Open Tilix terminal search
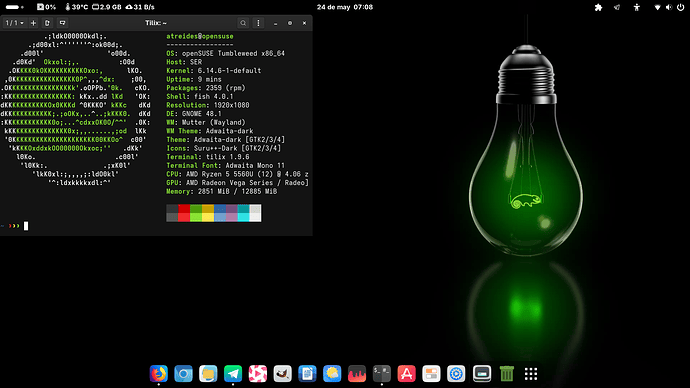 click(243, 23)
